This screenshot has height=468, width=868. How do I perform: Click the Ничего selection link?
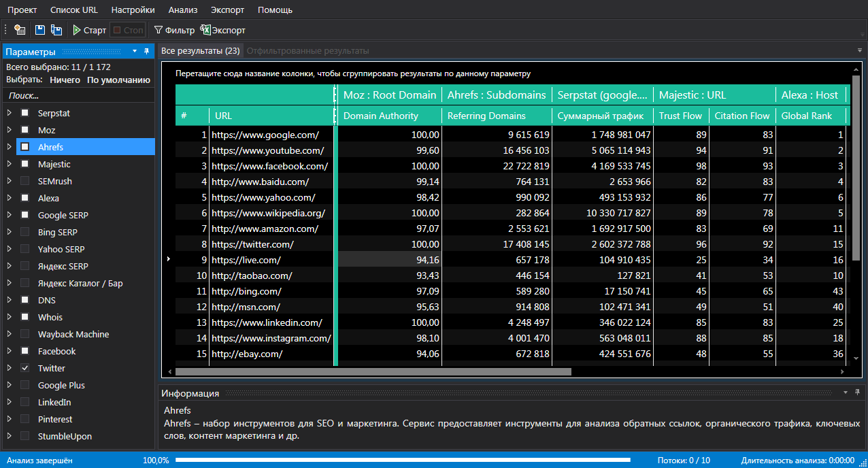coord(65,80)
